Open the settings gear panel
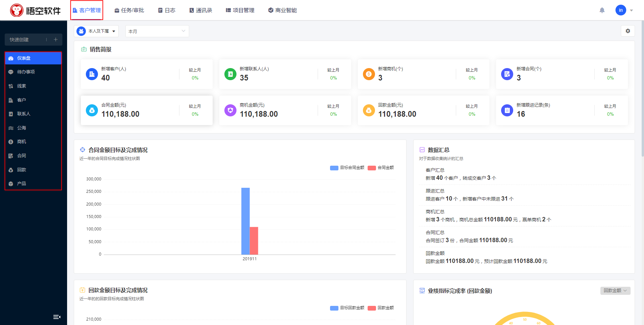Viewport: 644px width, 325px height. coord(628,31)
